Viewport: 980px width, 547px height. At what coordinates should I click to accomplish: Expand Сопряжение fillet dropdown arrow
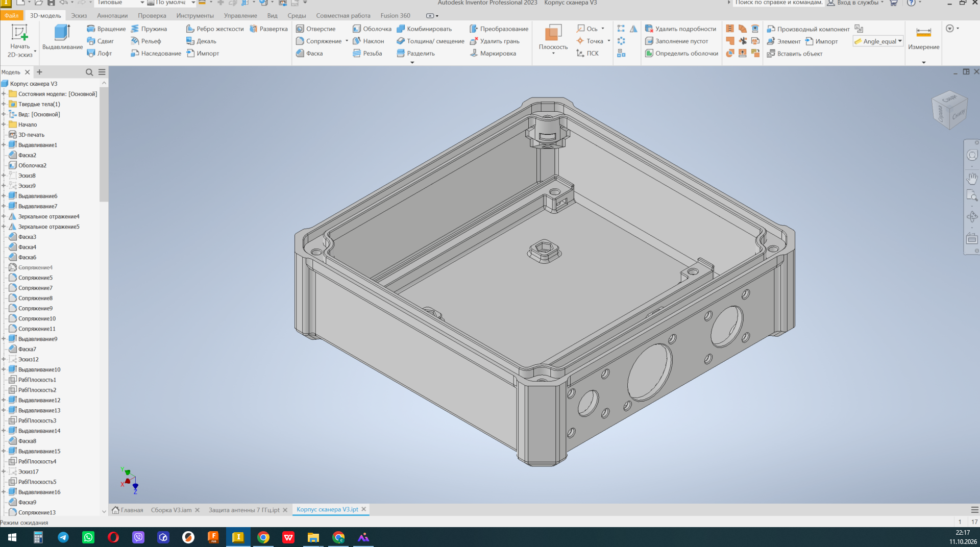coord(347,41)
